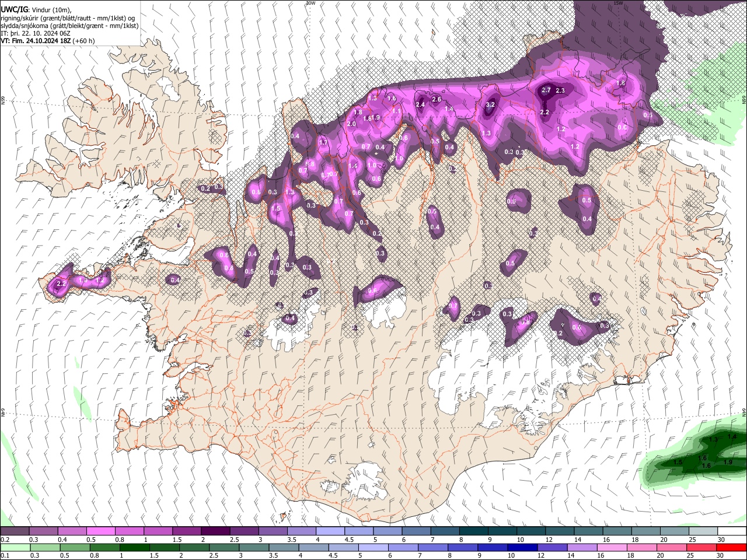This screenshot has width=747, height=560.
Task: Pick the darkest green 1 swatch in the lower scale
Action: click(x=134, y=548)
